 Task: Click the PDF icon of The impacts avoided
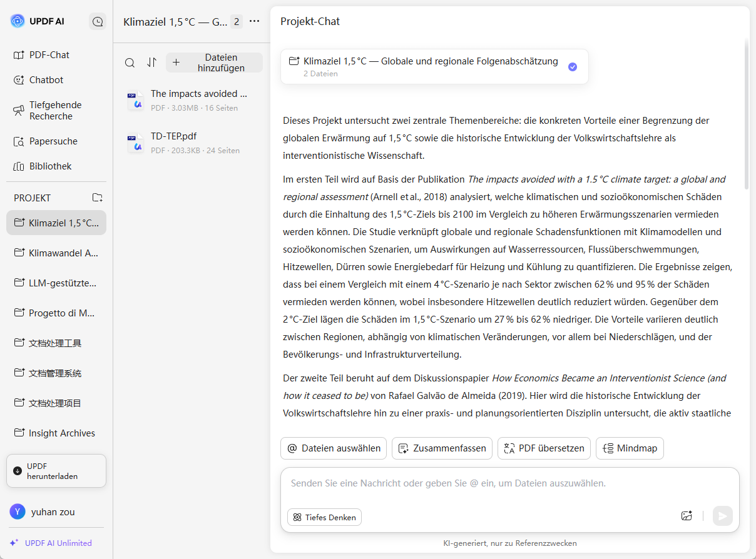[135, 101]
